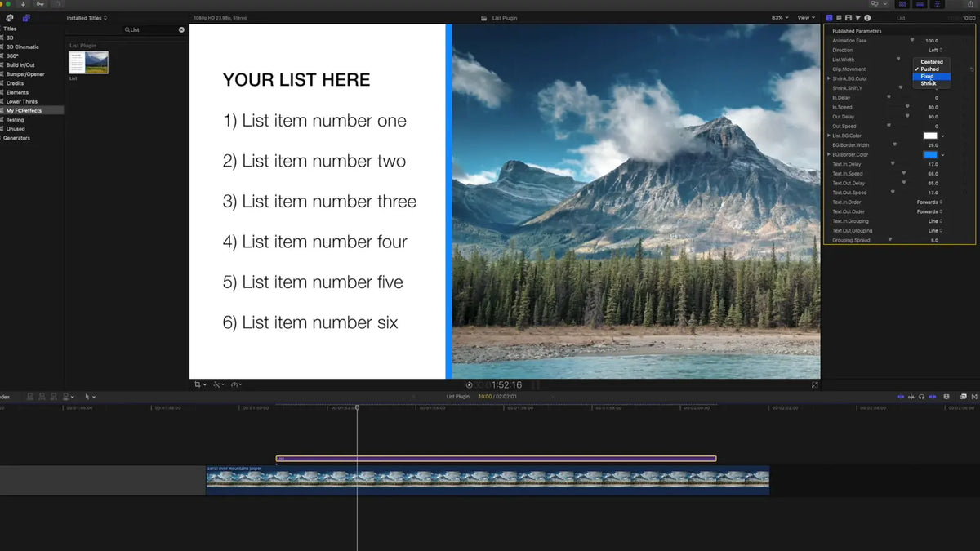Expand the Shrink.BG.Color disclosure triangle
Screen dimensions: 980x551
point(829,78)
